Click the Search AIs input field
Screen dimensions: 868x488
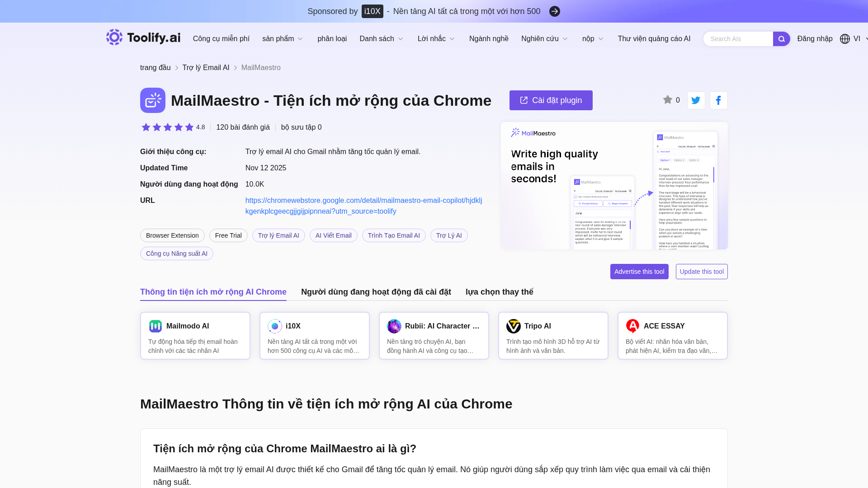click(738, 39)
